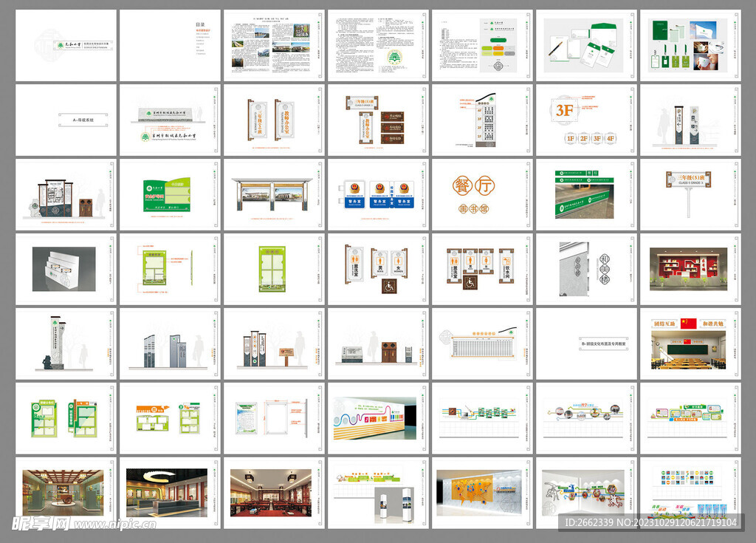Open the culture wall page with cylindrical pillars
The height and width of the screenshot is (543, 756).
pos(379,493)
